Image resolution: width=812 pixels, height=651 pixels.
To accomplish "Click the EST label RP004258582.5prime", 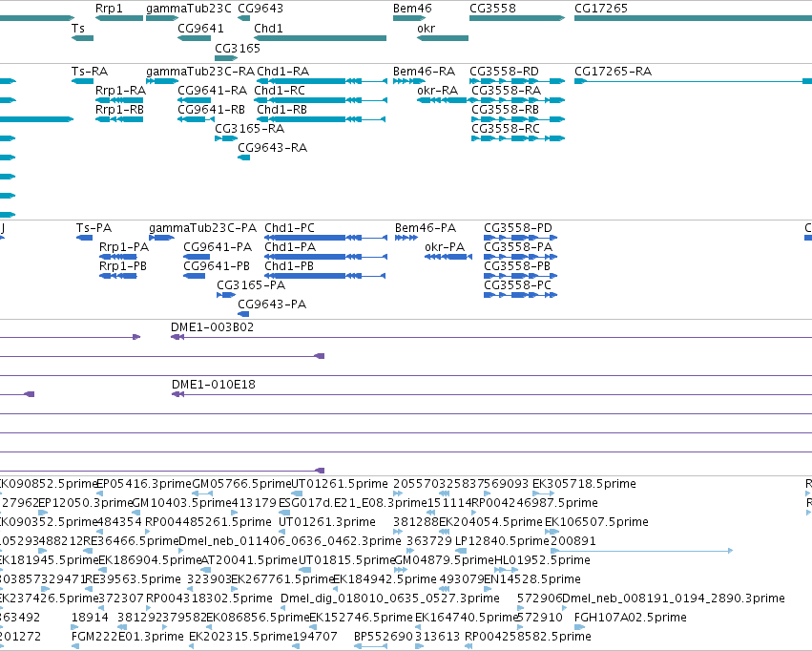I will 528,636.
